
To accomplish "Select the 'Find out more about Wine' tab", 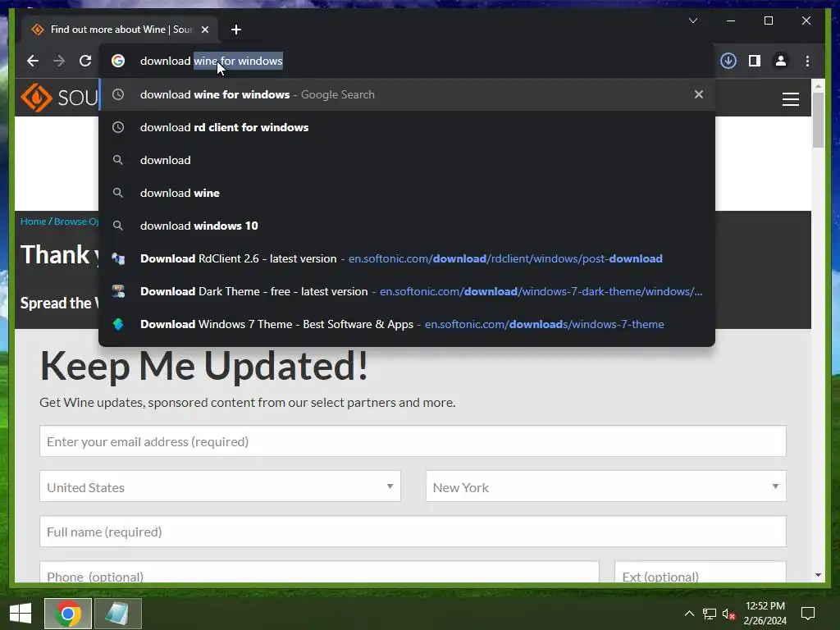I will click(x=121, y=30).
